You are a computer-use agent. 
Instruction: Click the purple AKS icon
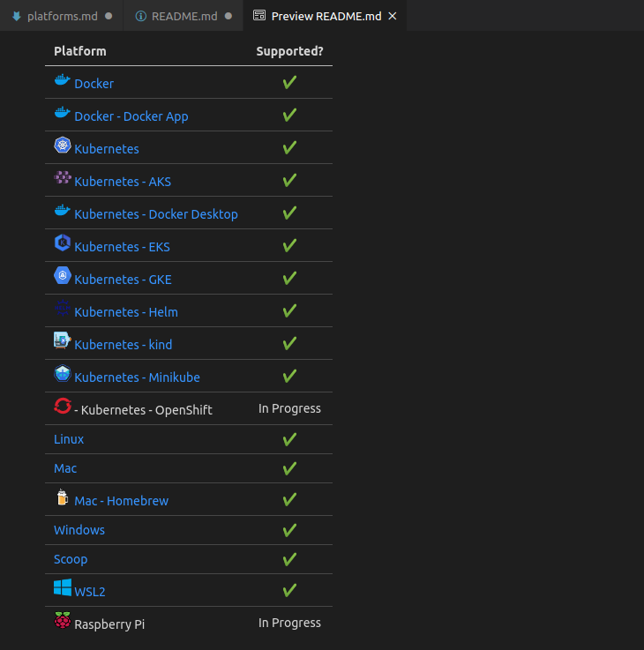pyautogui.click(x=63, y=177)
